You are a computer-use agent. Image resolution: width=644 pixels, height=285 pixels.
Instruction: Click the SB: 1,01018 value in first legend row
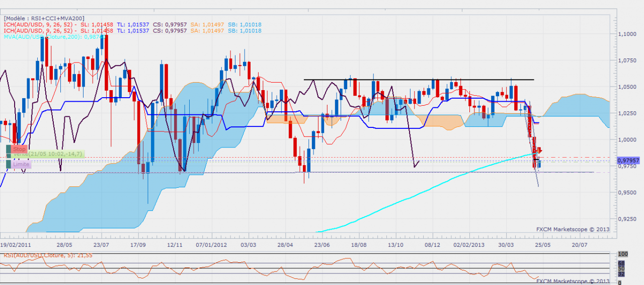(x=244, y=24)
